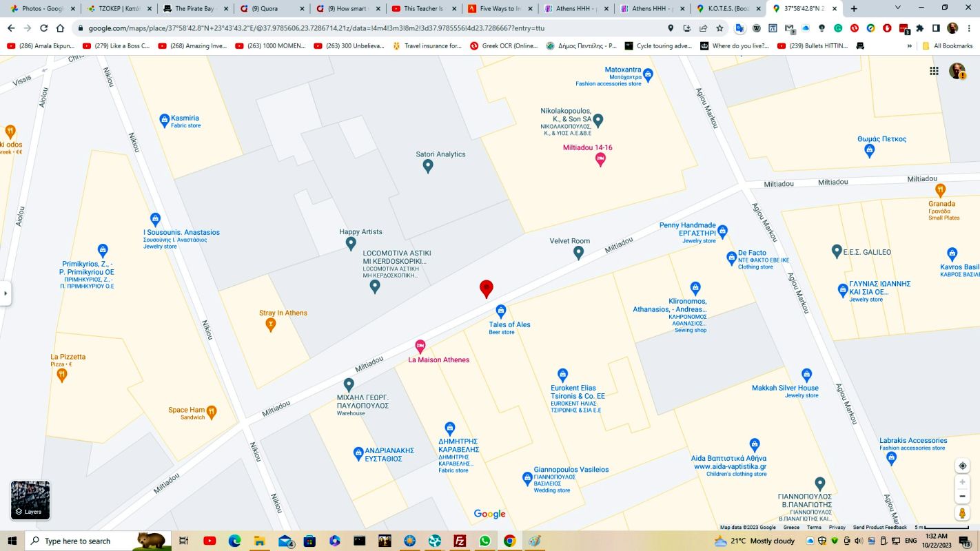
Task: Click the Google account avatar on map
Action: point(957,71)
